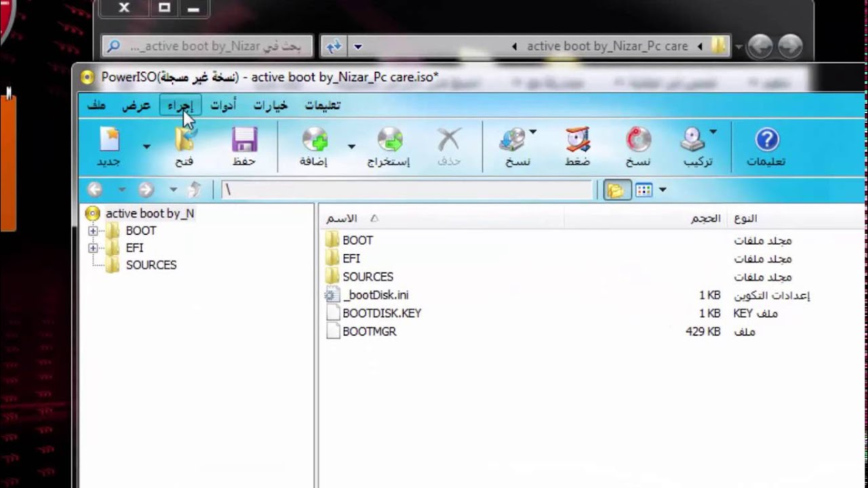Image resolution: width=868 pixels, height=488 pixels.
Task: Select the root node 'active boot by_N'
Action: tap(150, 213)
